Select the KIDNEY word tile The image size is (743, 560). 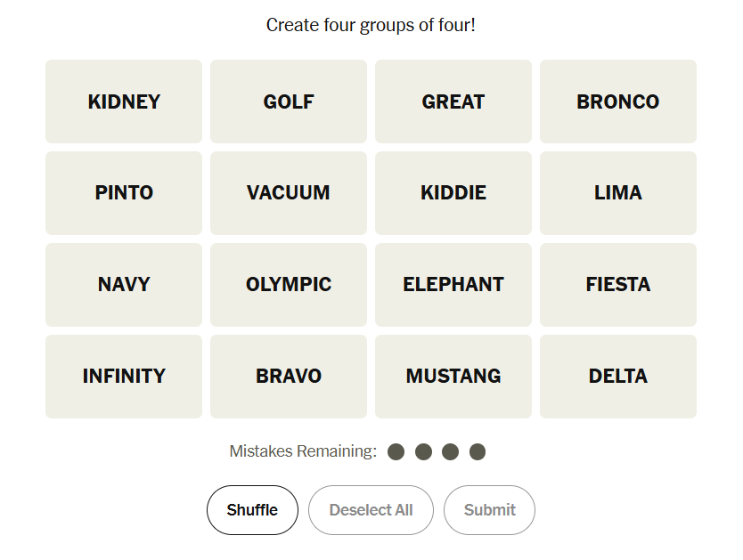124,101
